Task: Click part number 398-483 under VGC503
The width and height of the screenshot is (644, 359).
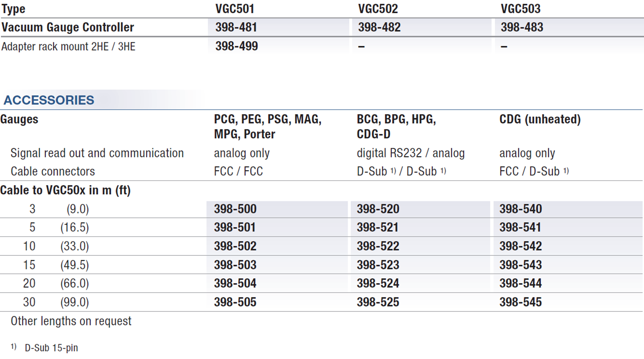Action: click(522, 27)
